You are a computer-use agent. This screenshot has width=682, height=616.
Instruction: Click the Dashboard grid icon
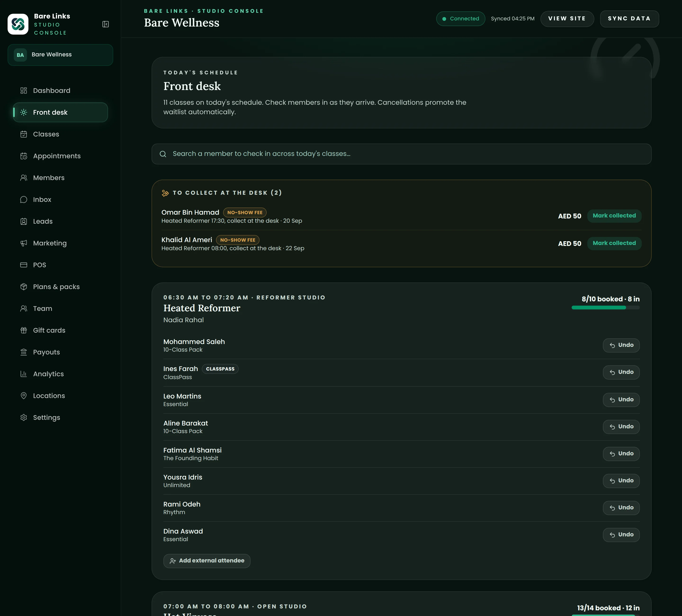[24, 90]
